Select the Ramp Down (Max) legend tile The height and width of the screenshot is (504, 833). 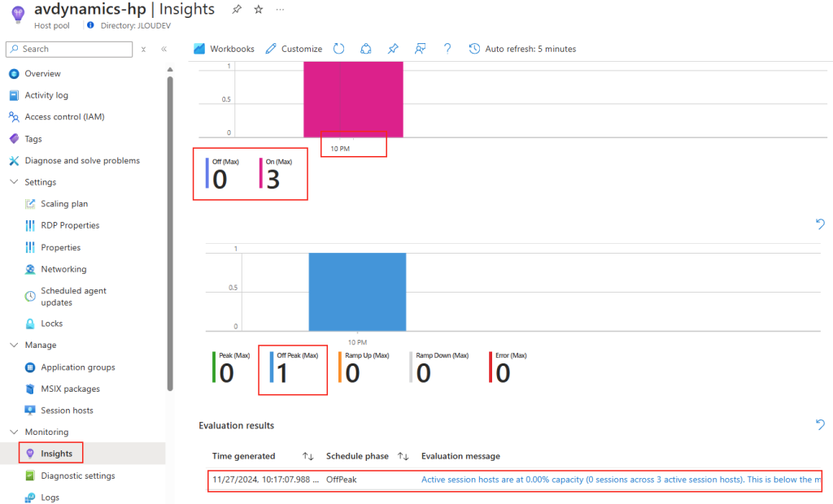tap(439, 367)
